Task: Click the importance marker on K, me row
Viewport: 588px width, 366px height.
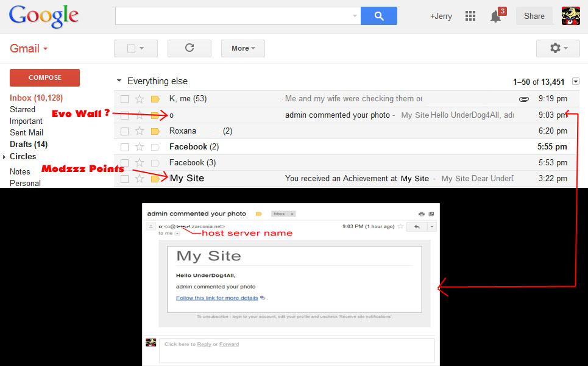Action: [x=155, y=99]
